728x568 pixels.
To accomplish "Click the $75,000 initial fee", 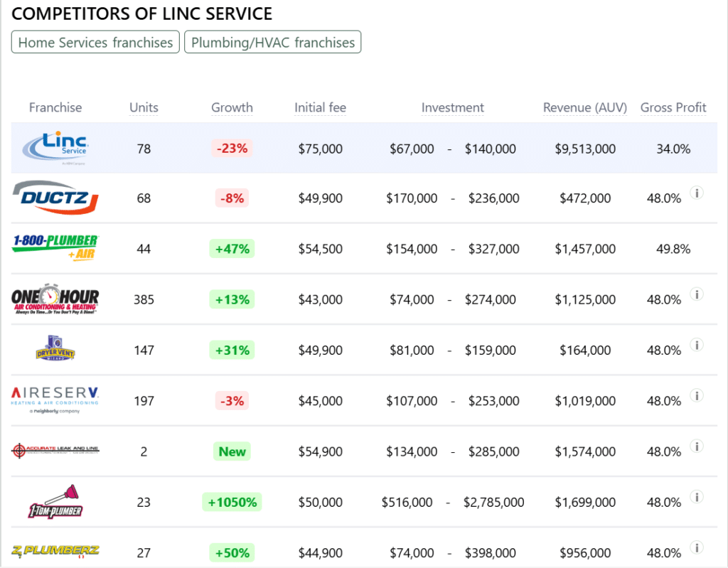I will point(321,149).
